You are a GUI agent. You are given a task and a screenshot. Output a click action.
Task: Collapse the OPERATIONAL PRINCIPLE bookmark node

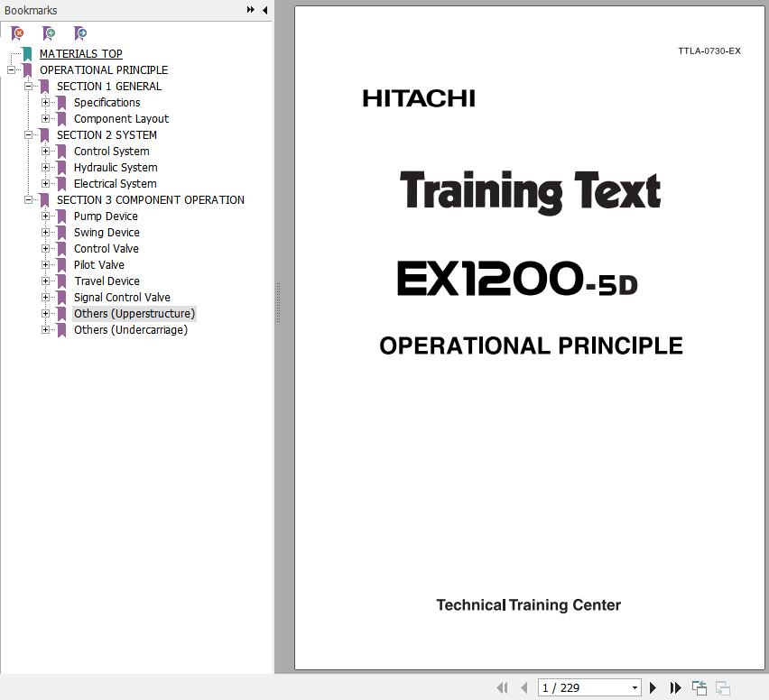11,70
